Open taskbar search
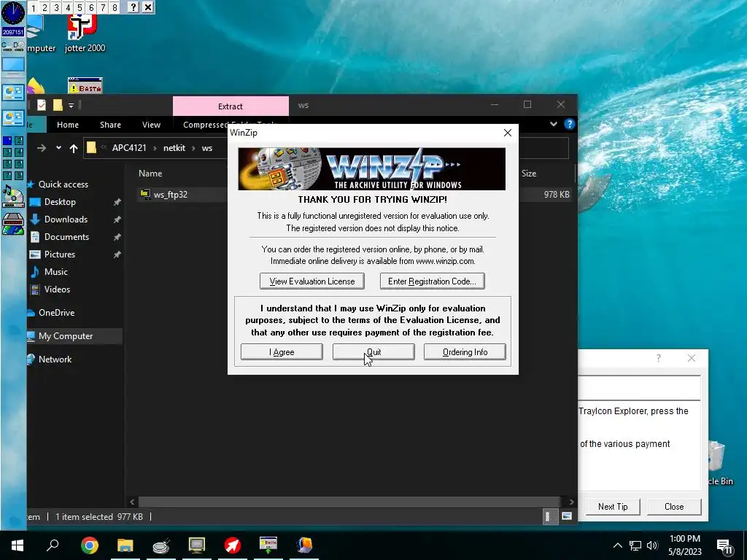Viewport: 747px width, 560px height. (53, 545)
